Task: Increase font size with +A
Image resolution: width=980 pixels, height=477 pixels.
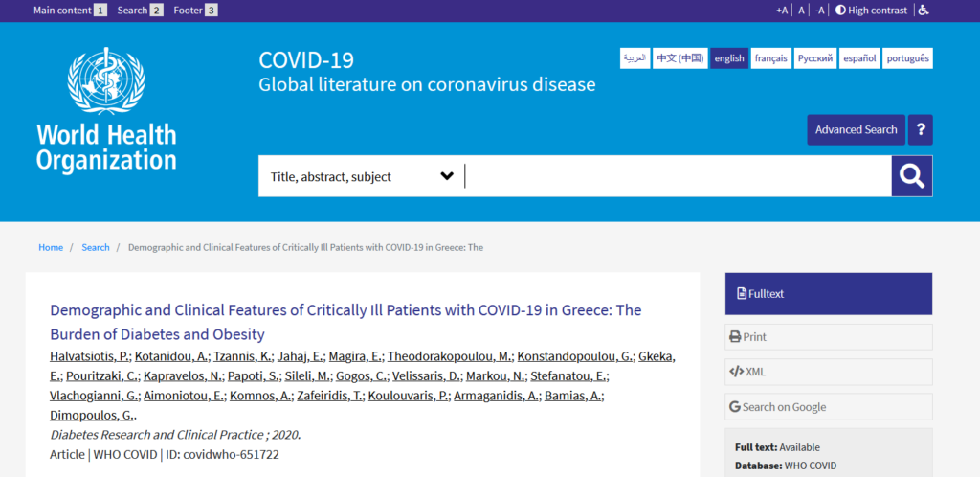Action: coord(782,10)
